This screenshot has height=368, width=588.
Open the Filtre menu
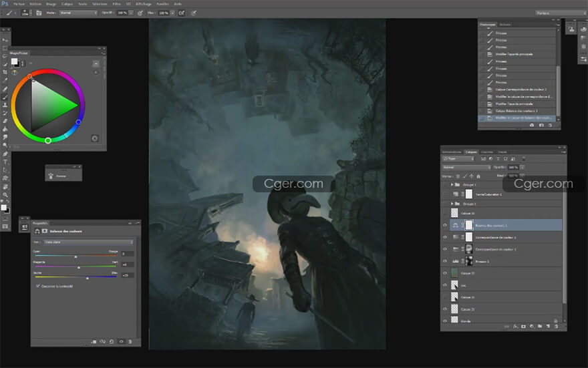(x=117, y=4)
